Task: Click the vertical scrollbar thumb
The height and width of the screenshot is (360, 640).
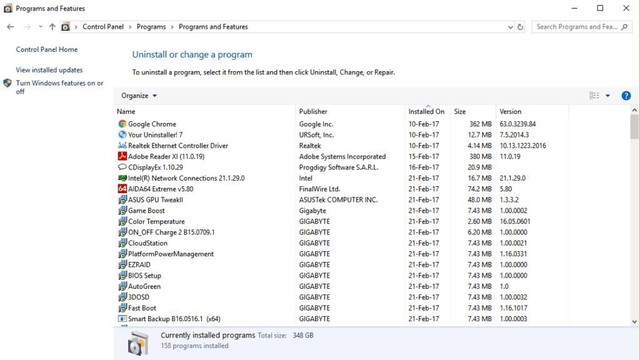Action: click(x=634, y=127)
